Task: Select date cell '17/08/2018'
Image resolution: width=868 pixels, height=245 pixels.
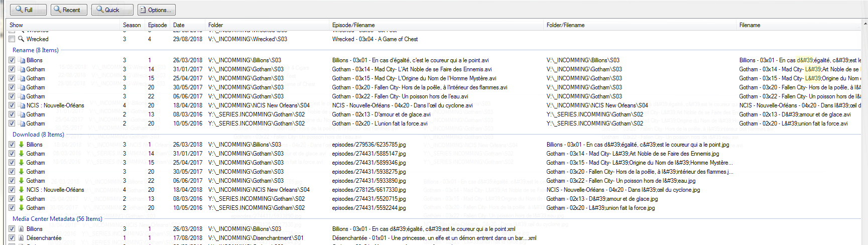Action: click(x=188, y=238)
